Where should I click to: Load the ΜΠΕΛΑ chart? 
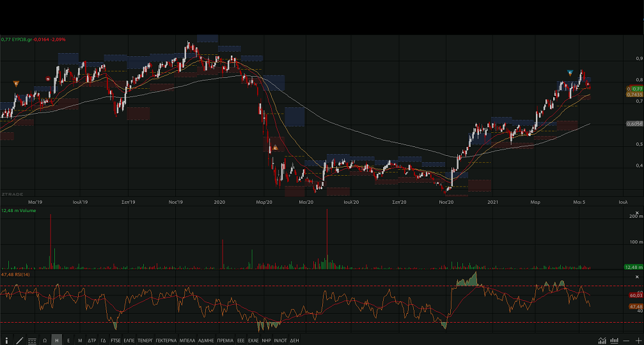click(187, 341)
